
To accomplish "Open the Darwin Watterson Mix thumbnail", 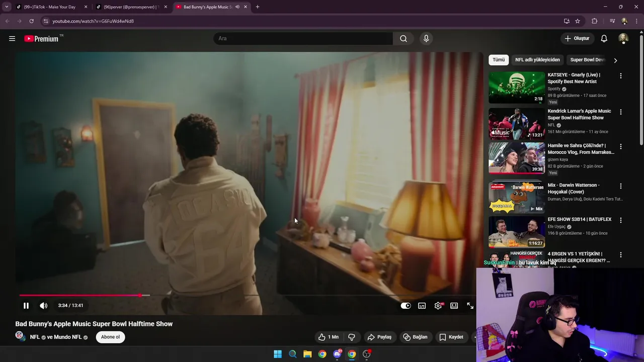I will [517, 197].
